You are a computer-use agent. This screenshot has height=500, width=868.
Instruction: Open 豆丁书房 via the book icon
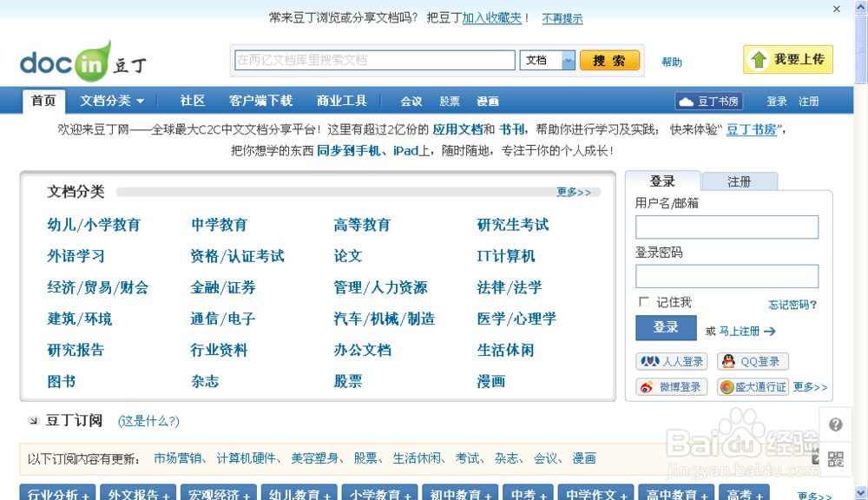click(687, 101)
